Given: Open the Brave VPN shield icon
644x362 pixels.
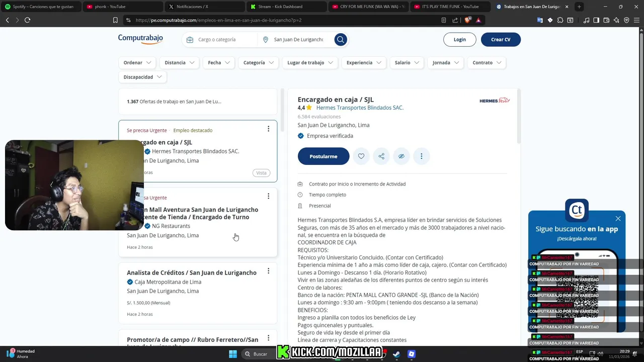Looking at the screenshot, I should (x=626, y=20).
